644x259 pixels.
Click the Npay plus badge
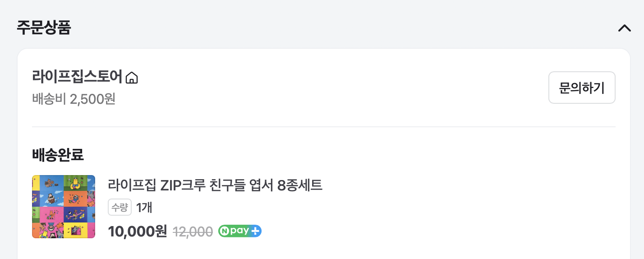tap(240, 231)
